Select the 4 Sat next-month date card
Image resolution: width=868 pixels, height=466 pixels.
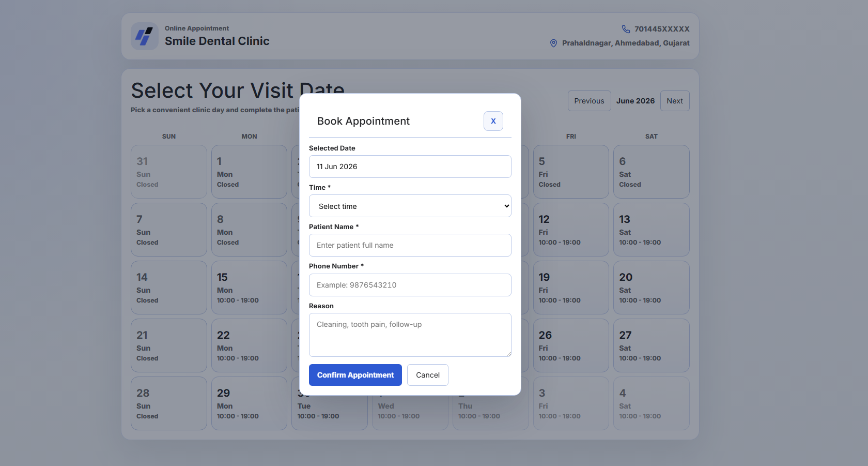(x=652, y=403)
